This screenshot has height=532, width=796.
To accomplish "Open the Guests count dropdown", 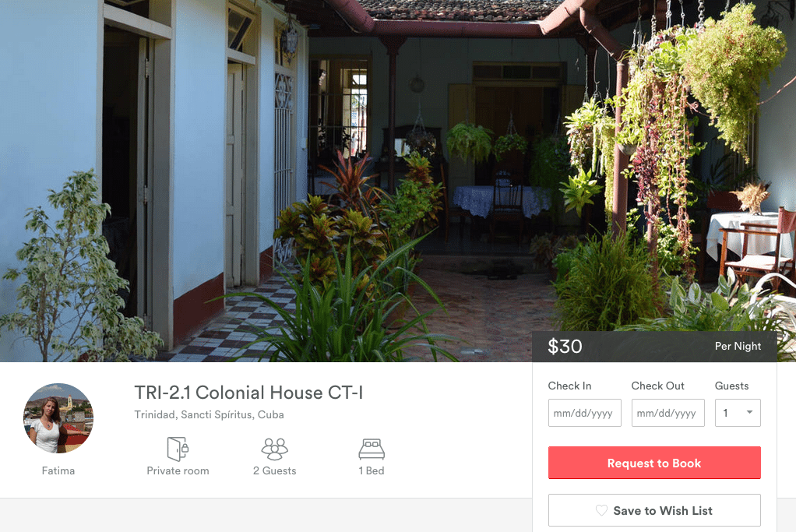I will (738, 413).
